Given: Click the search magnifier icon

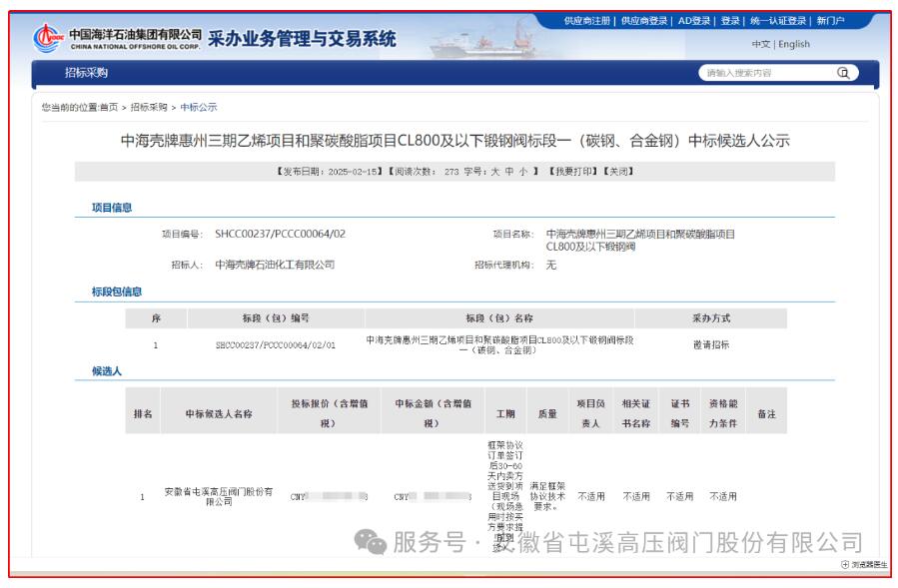Looking at the screenshot, I should pos(843,73).
